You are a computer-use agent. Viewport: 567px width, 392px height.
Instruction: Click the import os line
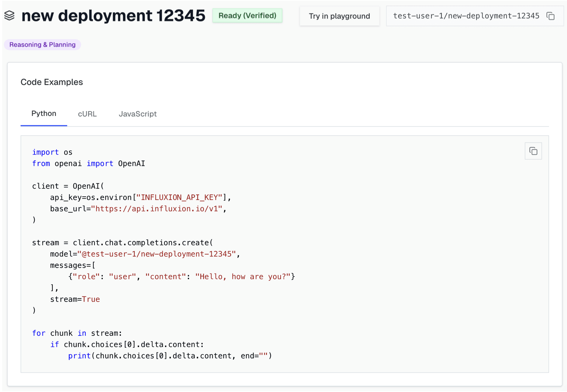[52, 152]
